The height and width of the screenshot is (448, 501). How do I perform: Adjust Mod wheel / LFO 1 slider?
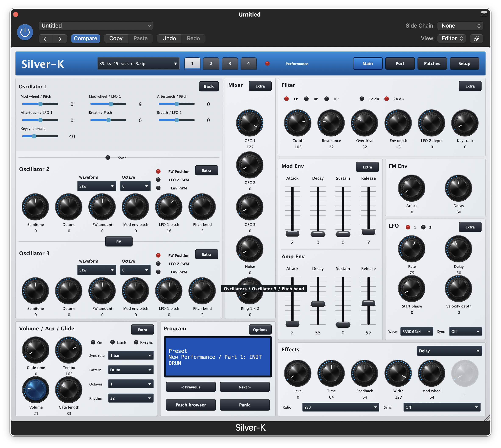coord(108,104)
